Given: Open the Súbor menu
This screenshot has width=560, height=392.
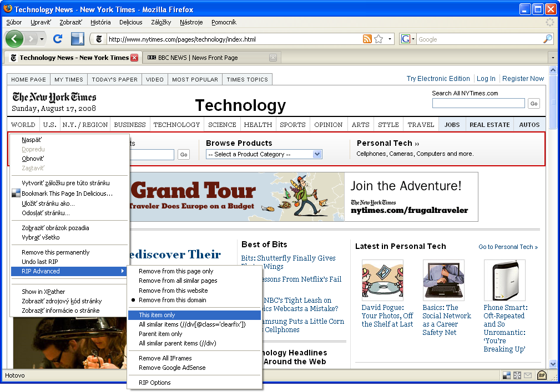Looking at the screenshot, I should [14, 22].
